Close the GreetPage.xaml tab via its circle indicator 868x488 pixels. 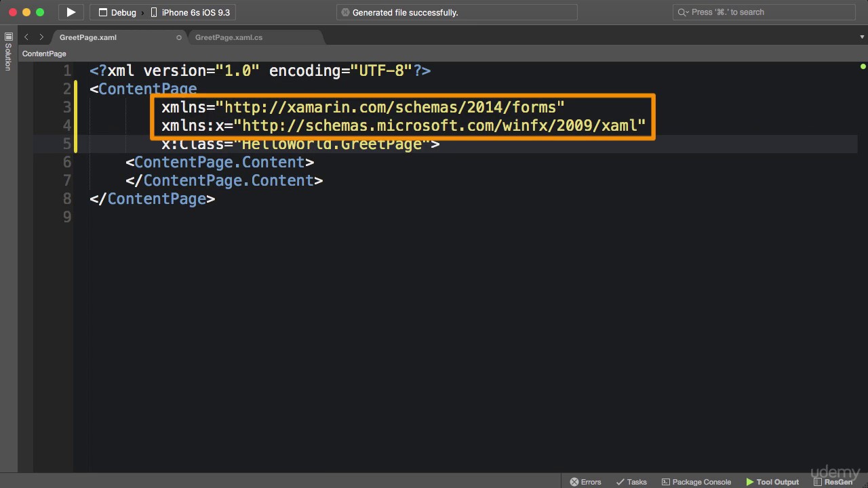179,37
